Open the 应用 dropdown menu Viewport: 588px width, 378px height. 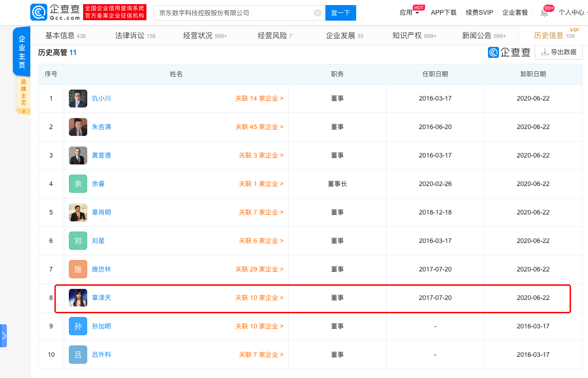click(409, 12)
